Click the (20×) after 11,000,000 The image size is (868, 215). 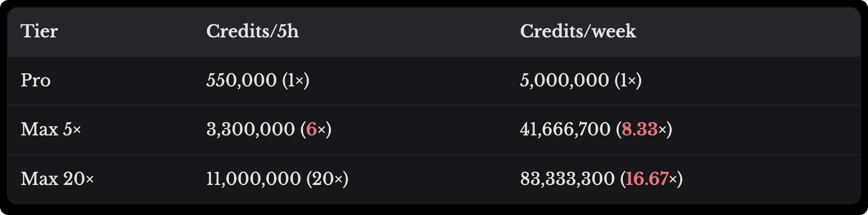(327, 179)
